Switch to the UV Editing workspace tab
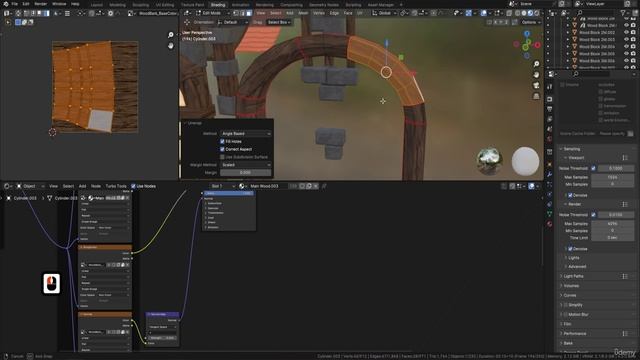This screenshot has width=640, height=360. [165, 5]
